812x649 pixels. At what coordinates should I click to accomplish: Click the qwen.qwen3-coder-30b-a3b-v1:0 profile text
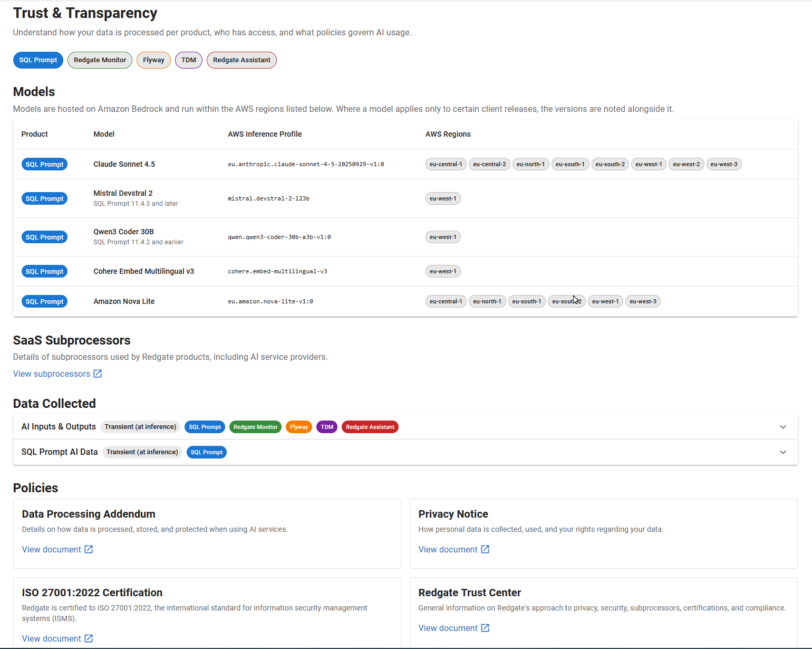pyautogui.click(x=279, y=237)
